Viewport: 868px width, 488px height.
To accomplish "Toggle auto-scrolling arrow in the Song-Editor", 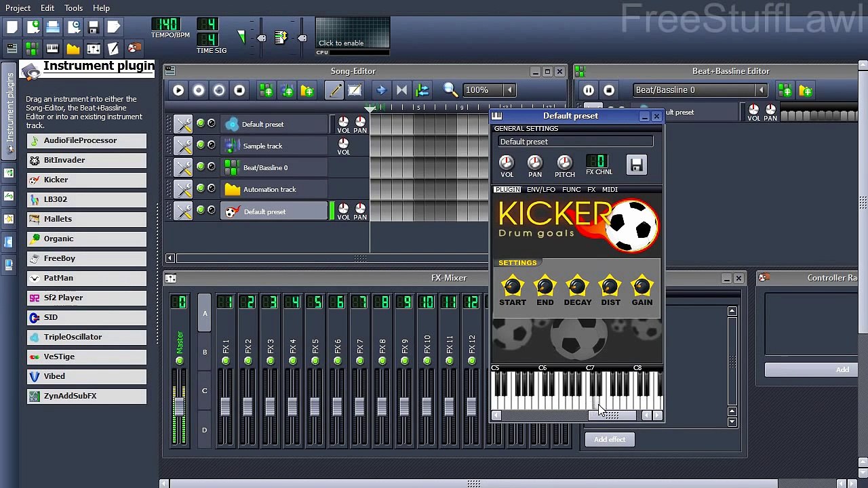I will 381,90.
